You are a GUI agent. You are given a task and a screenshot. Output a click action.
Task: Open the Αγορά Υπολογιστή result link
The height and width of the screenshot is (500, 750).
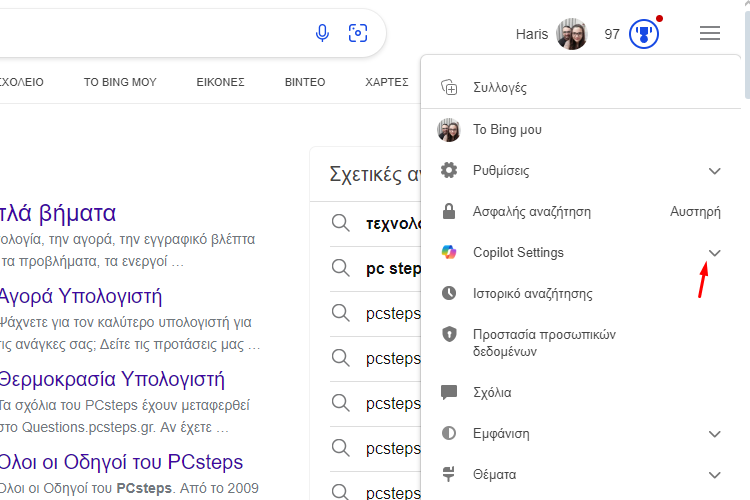[x=81, y=296]
